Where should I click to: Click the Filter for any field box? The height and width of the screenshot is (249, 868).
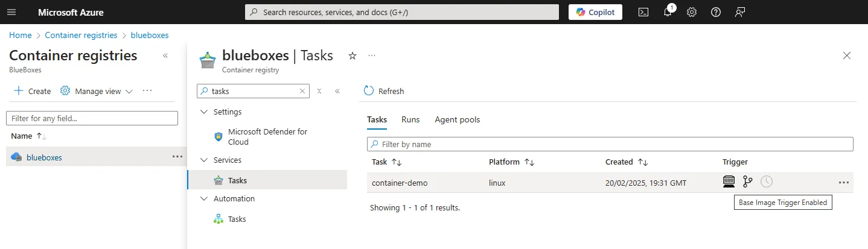pos(92,118)
